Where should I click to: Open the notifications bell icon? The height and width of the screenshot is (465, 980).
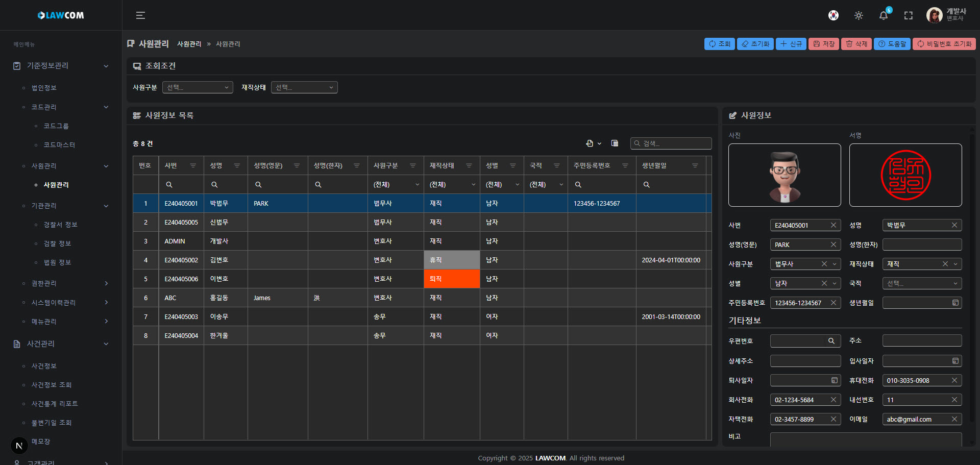(x=883, y=15)
